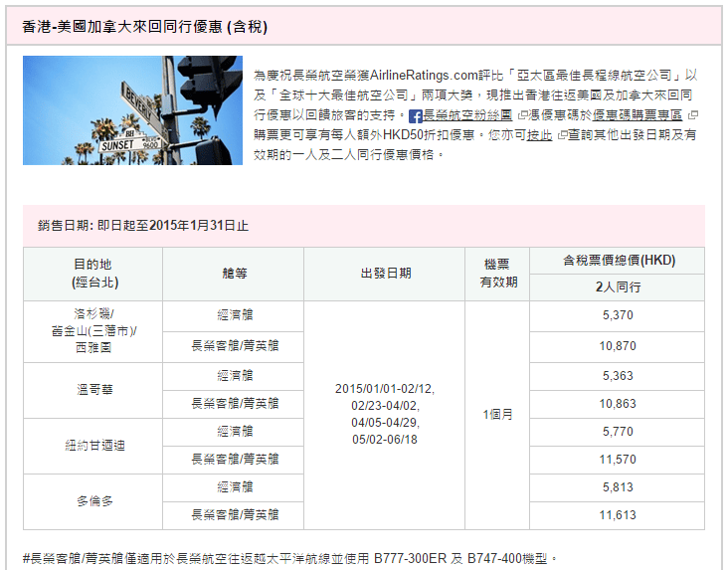
Task: Click the Sunset street sign photo
Action: pos(132,110)
